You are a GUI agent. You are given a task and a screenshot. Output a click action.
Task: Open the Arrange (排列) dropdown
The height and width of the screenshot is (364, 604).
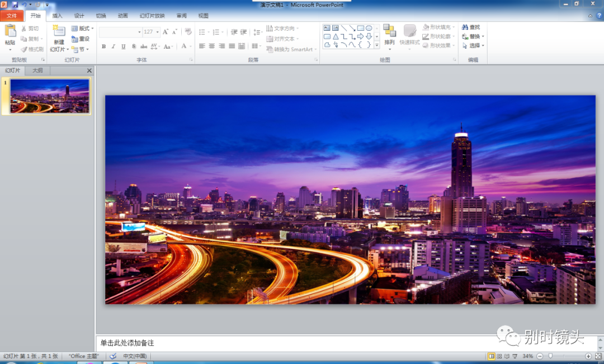389,37
